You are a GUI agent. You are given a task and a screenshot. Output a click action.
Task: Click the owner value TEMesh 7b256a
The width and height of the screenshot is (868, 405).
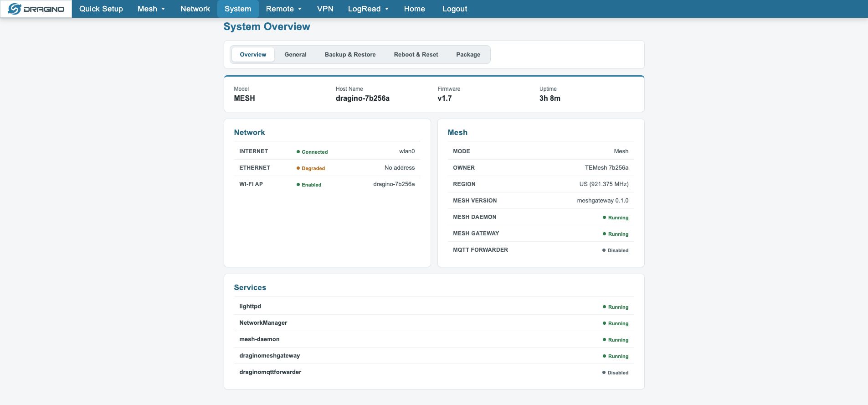coord(607,168)
